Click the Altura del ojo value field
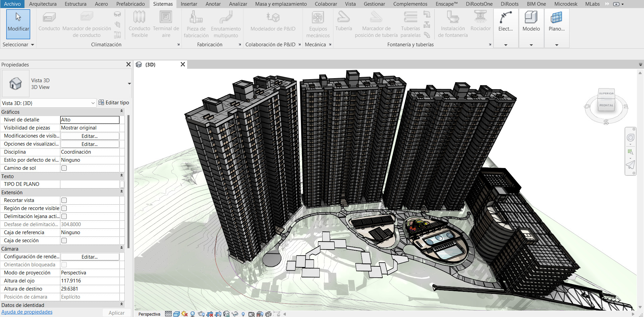The height and width of the screenshot is (317, 644). pos(90,281)
